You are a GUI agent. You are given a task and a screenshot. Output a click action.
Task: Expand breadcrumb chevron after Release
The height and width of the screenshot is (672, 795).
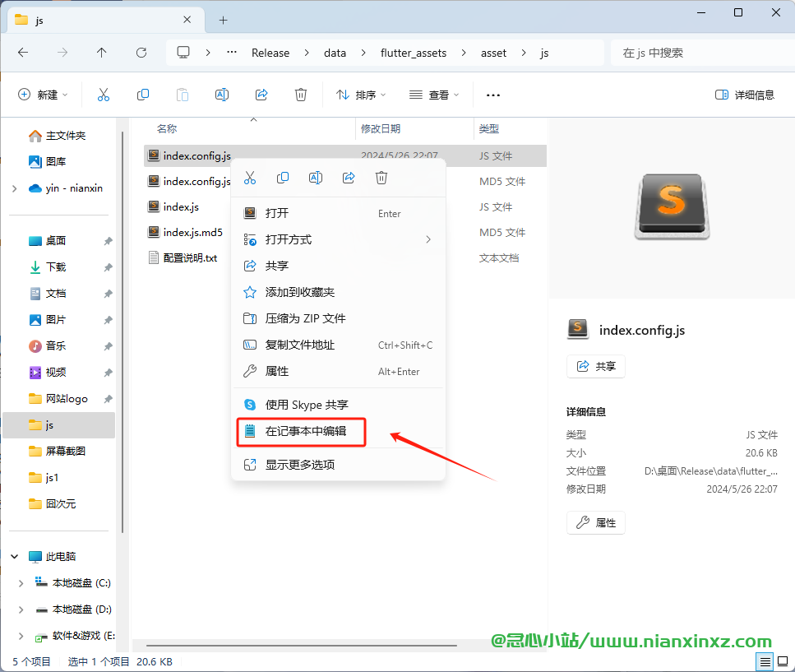pyautogui.click(x=307, y=53)
